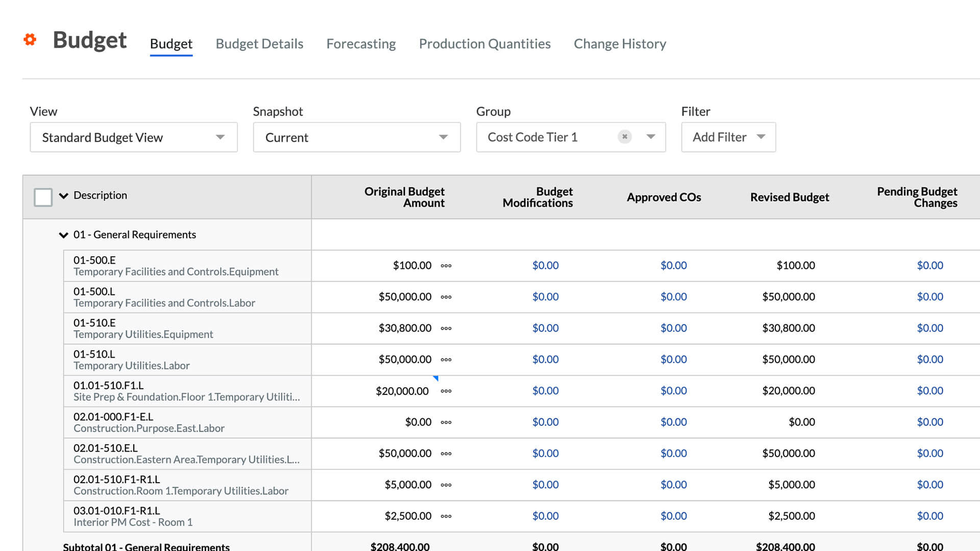Click the three-dot menu icon for 01-500.E

[445, 265]
